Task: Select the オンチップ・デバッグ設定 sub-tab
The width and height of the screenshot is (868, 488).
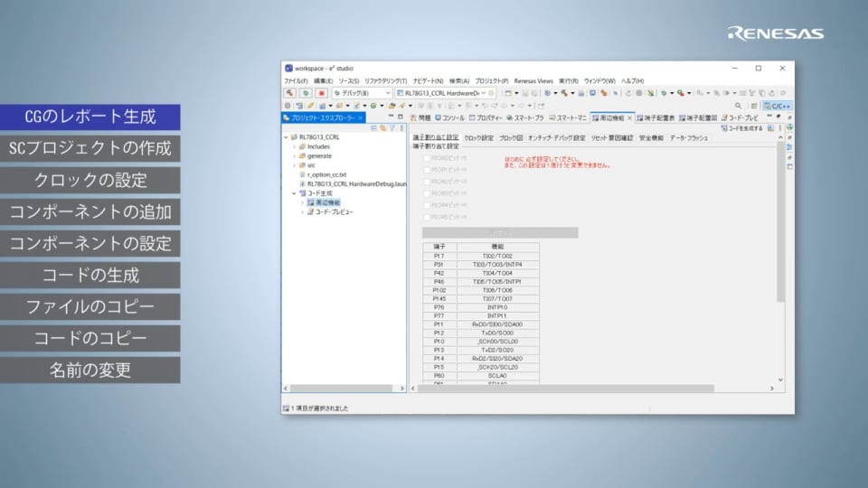Action: [x=556, y=137]
